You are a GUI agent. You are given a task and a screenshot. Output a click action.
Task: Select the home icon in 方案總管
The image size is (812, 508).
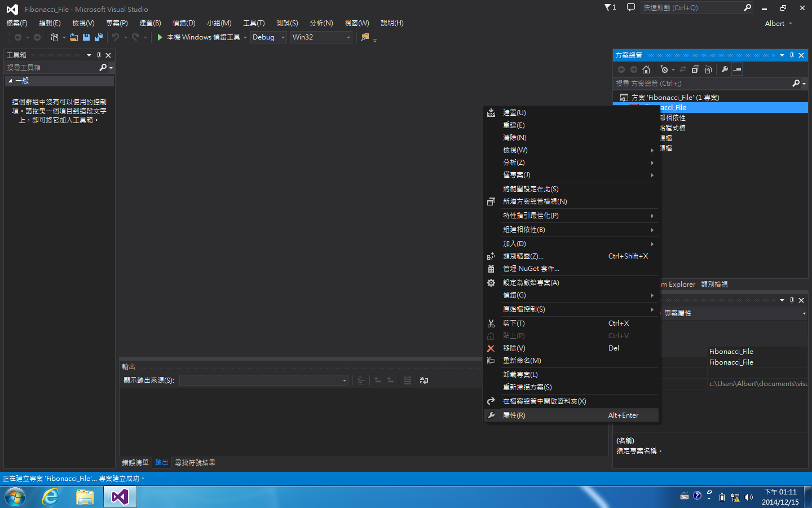(x=646, y=69)
